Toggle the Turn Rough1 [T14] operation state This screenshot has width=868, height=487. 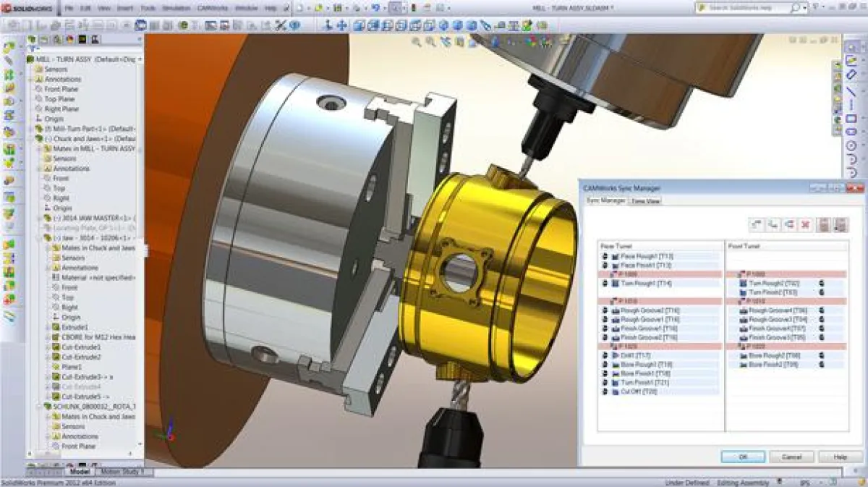605,282
